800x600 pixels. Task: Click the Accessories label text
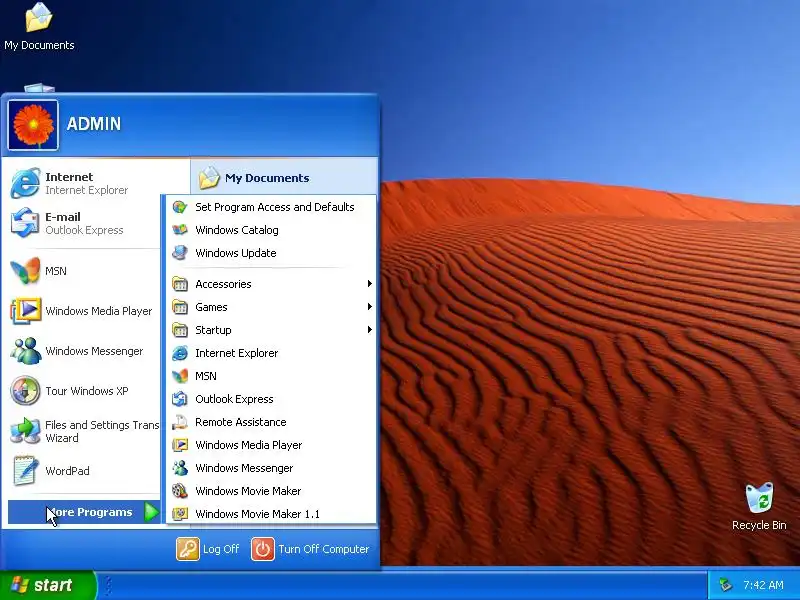click(x=223, y=284)
